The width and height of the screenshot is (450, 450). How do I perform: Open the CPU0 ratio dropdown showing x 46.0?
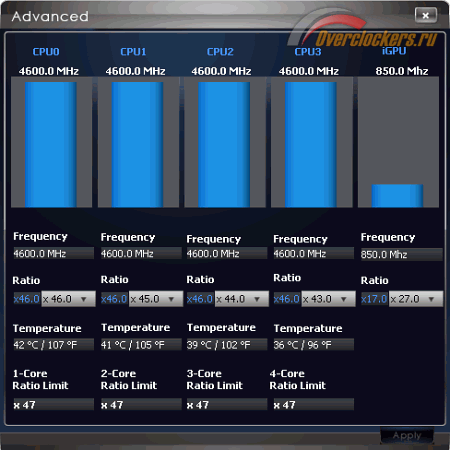click(68, 299)
